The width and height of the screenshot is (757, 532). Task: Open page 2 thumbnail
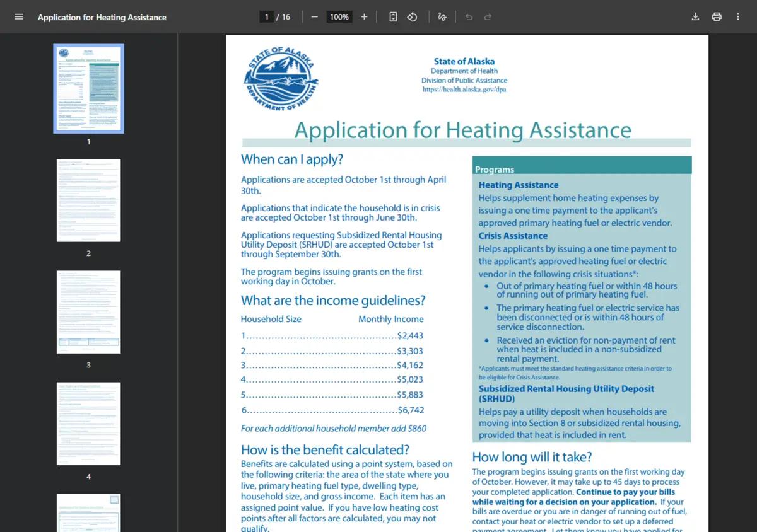pos(88,200)
